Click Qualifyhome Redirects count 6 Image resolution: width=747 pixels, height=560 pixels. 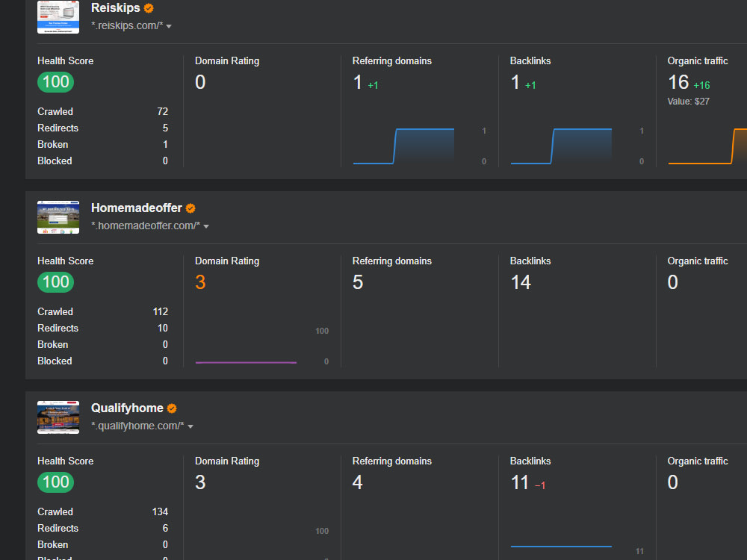(165, 528)
